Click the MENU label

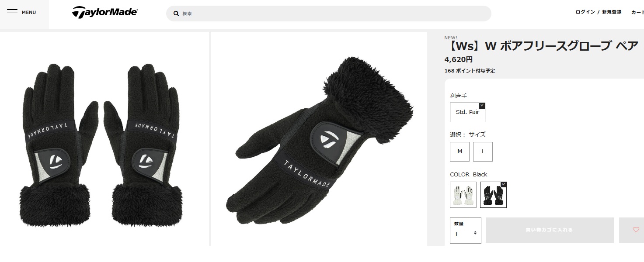click(x=29, y=13)
